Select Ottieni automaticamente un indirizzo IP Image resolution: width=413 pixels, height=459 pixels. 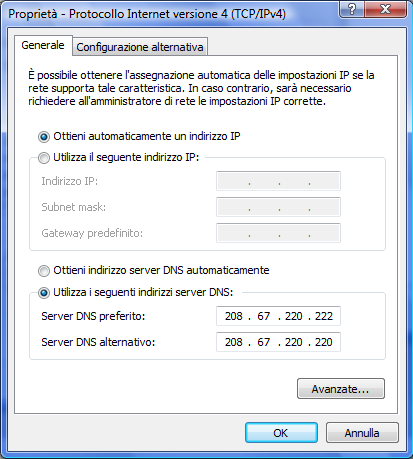click(44, 137)
